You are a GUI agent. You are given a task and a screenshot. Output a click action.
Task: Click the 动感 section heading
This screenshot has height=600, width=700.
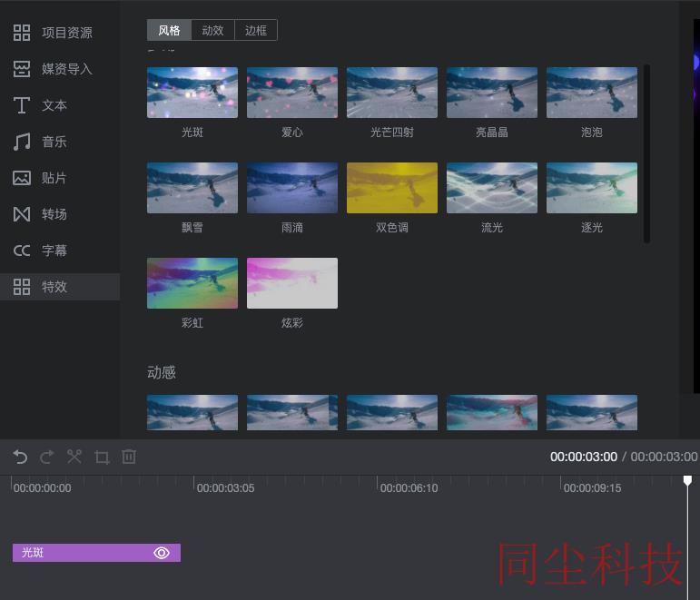coord(162,372)
